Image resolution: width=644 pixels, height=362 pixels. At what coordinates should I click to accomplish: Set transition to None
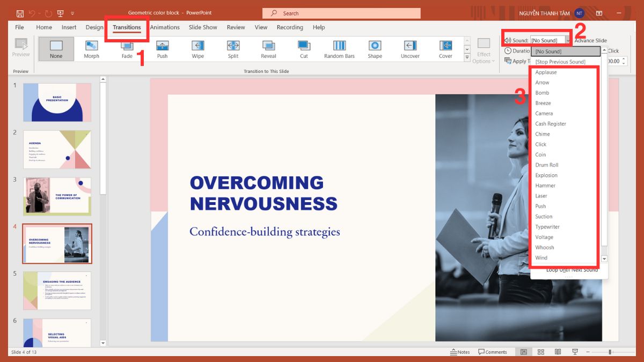coord(56,49)
